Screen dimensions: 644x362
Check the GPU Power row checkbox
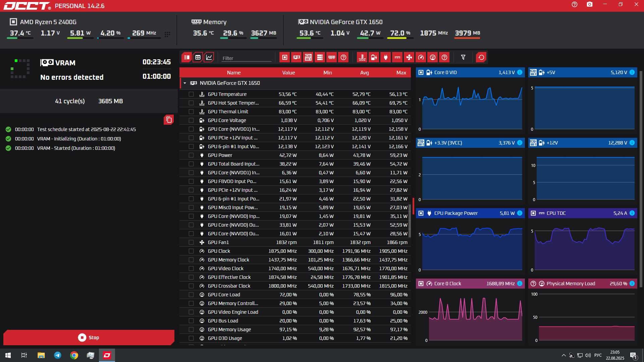click(191, 155)
